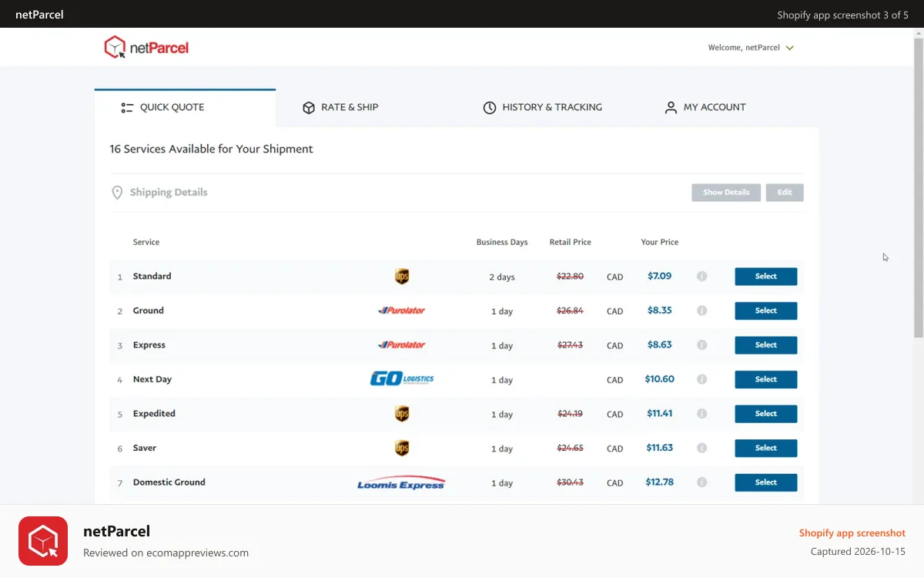Image resolution: width=924 pixels, height=578 pixels.
Task: Select the Loomis Domestic Ground service
Action: pos(766,482)
